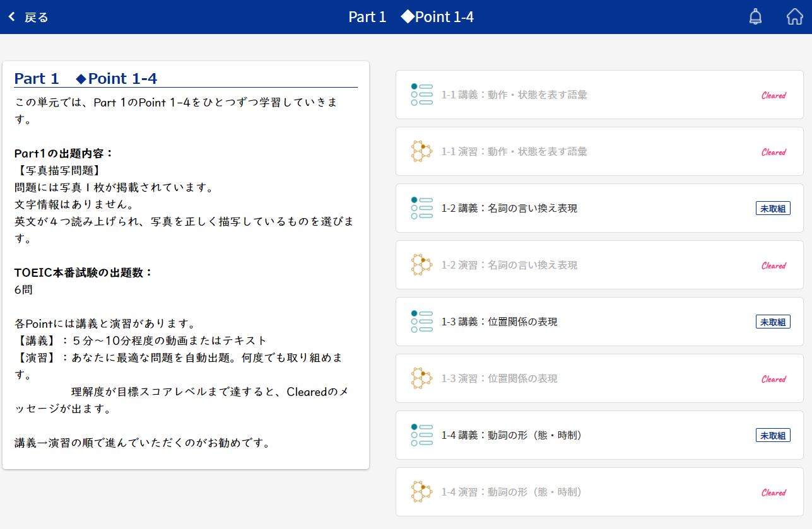Open 1-4 講義：動詞の形（態・時制）
The image size is (812, 529).
[511, 435]
